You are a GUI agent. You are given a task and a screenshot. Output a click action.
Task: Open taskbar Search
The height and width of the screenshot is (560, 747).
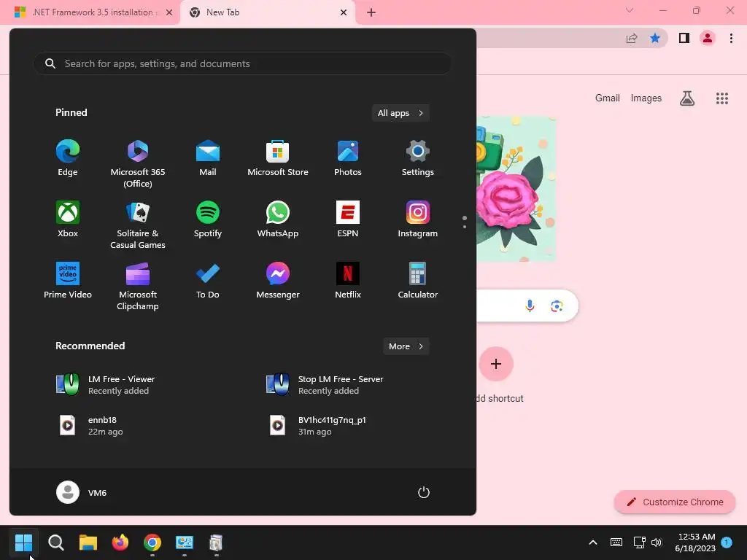click(x=55, y=542)
